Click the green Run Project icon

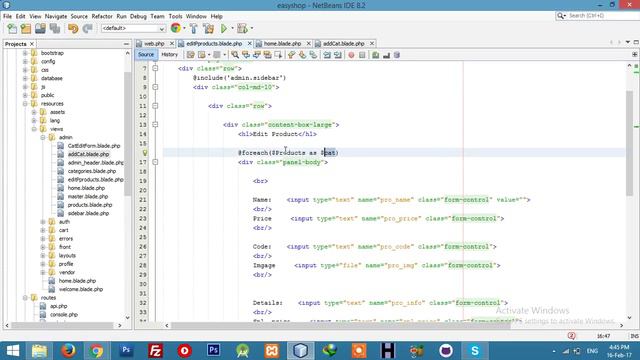point(224,29)
